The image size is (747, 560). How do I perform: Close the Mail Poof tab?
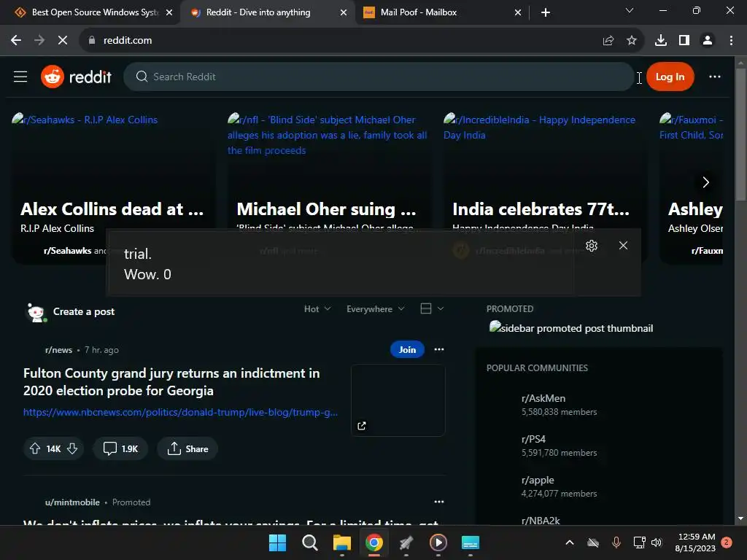pos(518,13)
